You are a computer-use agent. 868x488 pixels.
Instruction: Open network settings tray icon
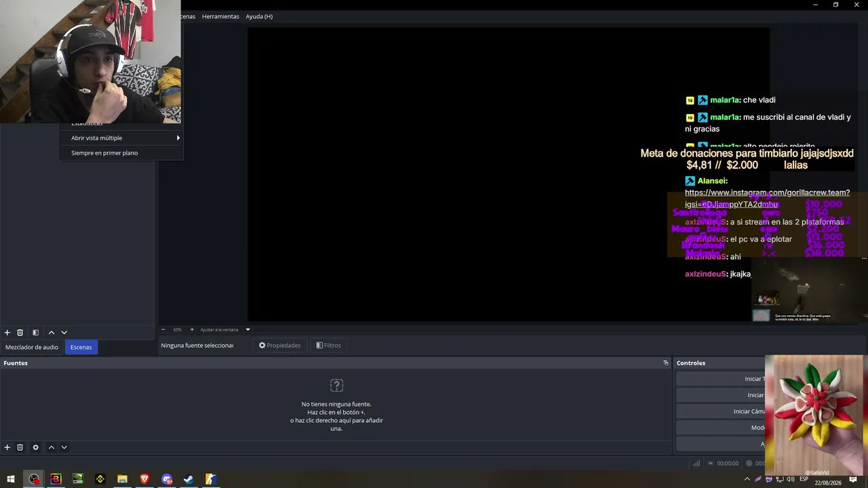tap(780, 479)
